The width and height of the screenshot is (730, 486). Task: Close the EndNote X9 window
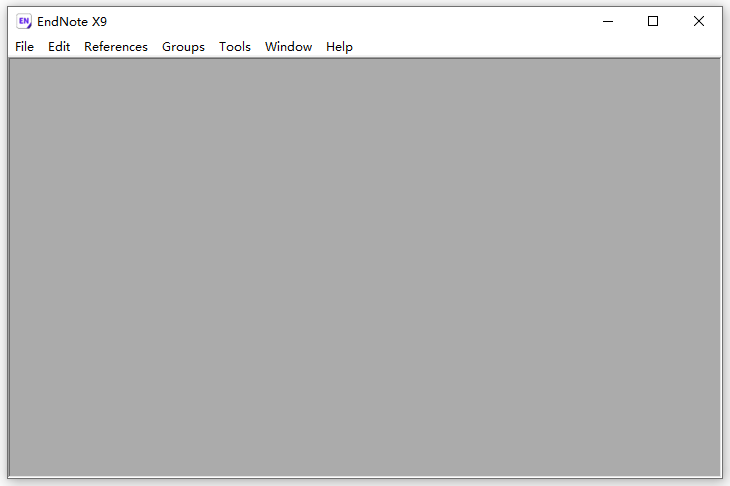[x=699, y=21]
